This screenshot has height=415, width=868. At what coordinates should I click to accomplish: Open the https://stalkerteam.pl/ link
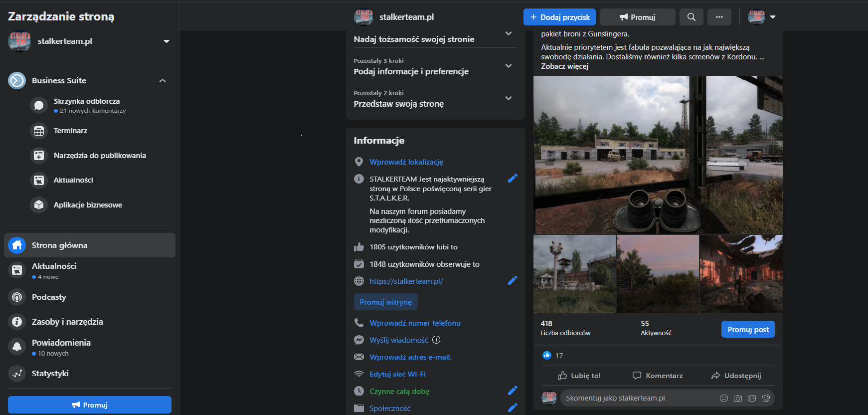pos(406,281)
